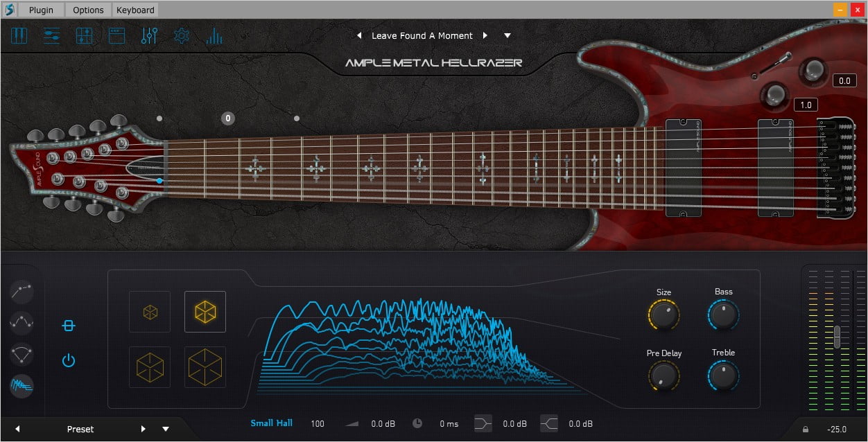The height and width of the screenshot is (442, 868).
Task: Choose the smallest cube room type
Action: pos(150,312)
